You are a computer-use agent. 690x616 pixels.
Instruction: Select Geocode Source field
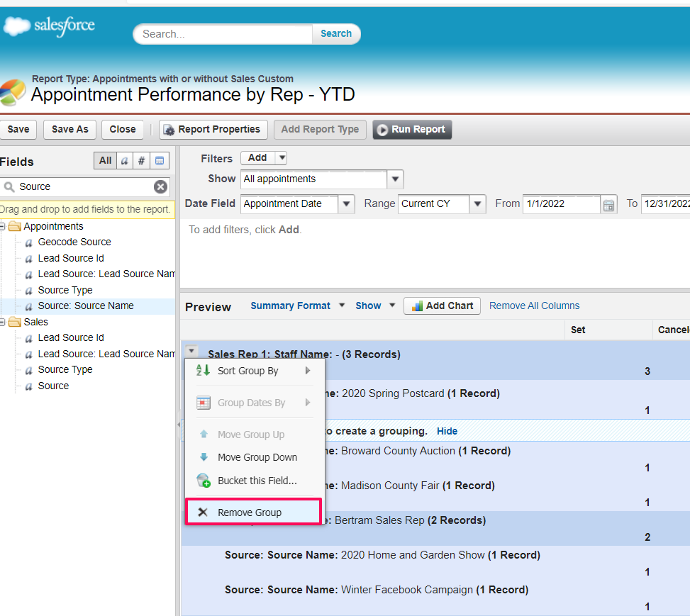(x=74, y=242)
